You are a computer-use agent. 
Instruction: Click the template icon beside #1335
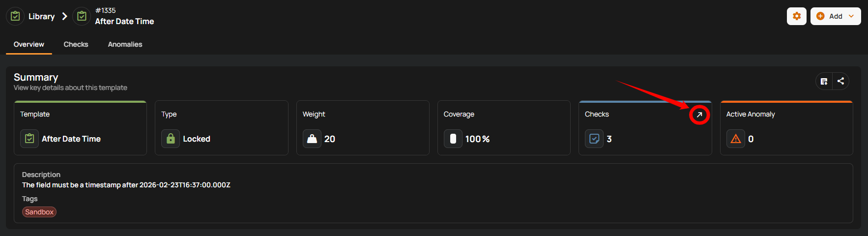point(82,16)
